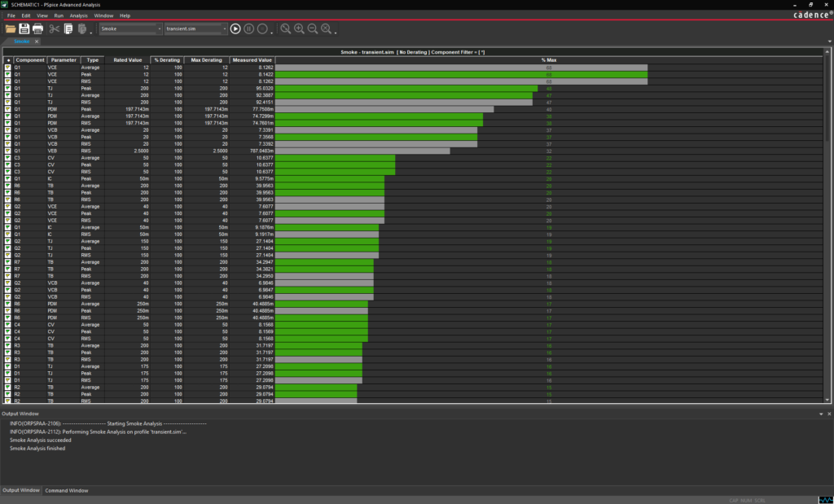Image resolution: width=834 pixels, height=504 pixels.
Task: Click the flag icon for R7 TB Average
Action: 8,262
